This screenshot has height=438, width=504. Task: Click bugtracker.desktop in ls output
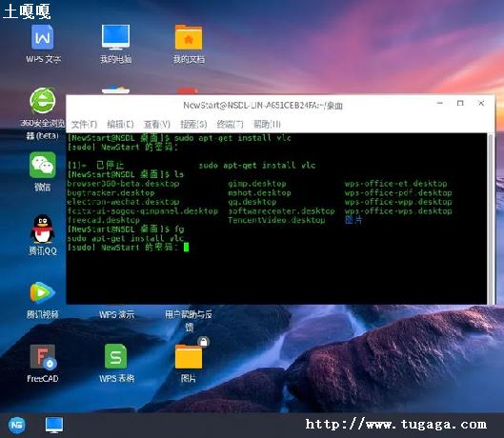tap(111, 192)
